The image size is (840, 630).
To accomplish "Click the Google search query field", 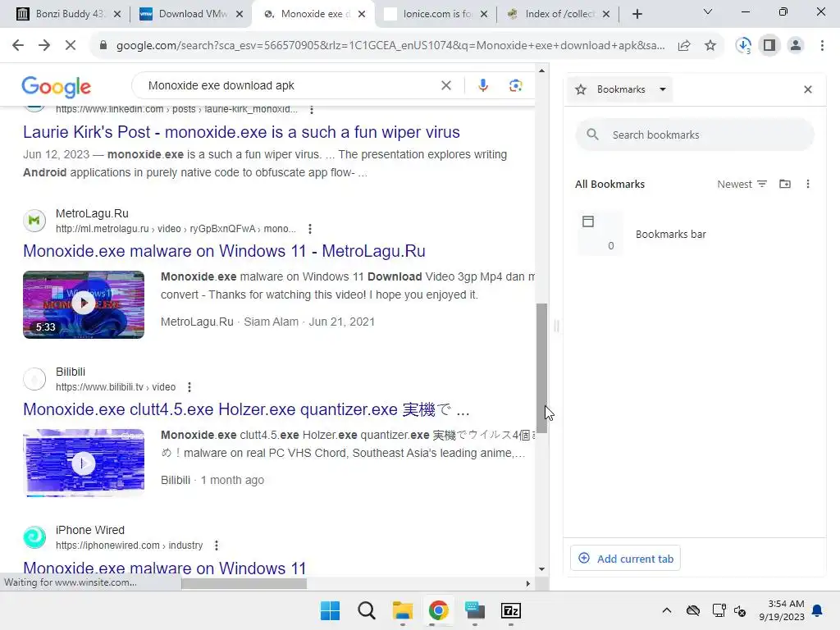I will click(x=290, y=85).
